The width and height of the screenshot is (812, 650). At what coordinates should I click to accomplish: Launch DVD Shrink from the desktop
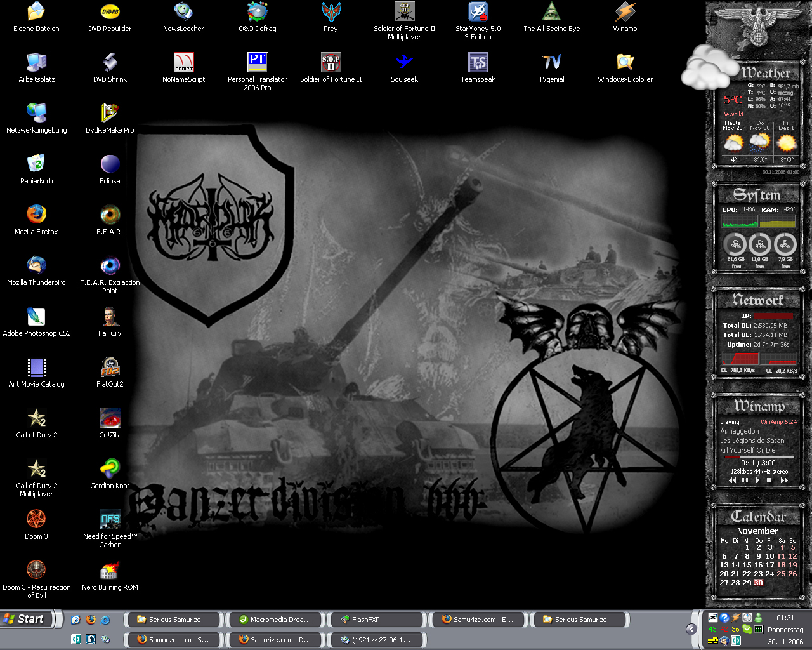pos(110,68)
